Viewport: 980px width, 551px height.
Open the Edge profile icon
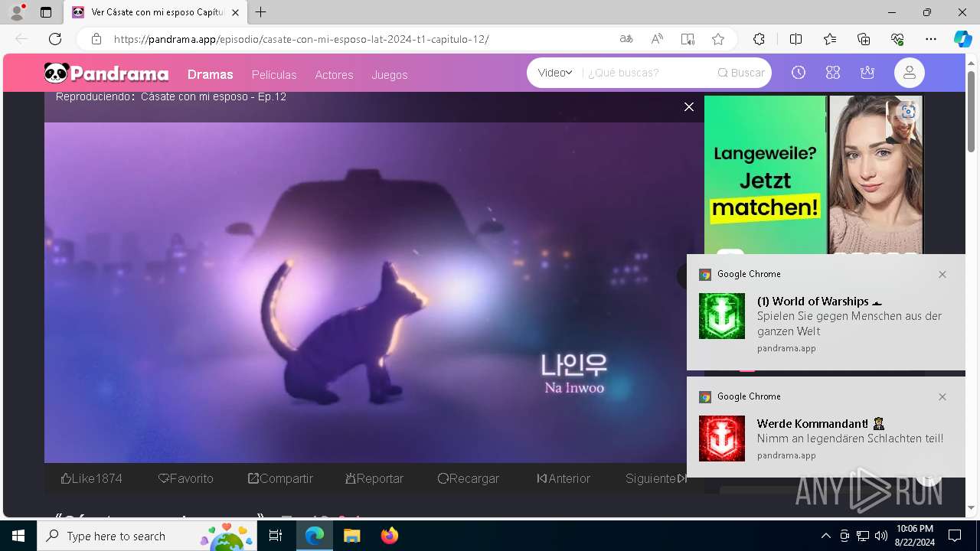17,12
